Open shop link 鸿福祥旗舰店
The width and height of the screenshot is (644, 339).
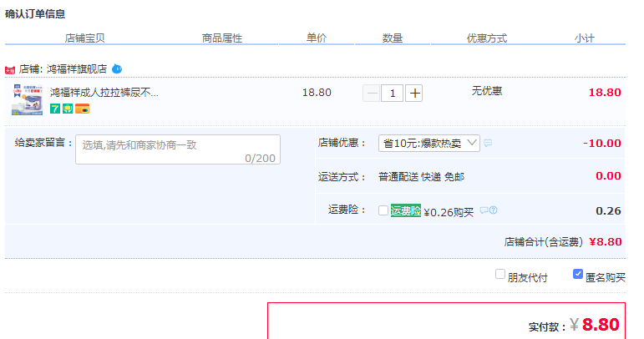[77, 69]
